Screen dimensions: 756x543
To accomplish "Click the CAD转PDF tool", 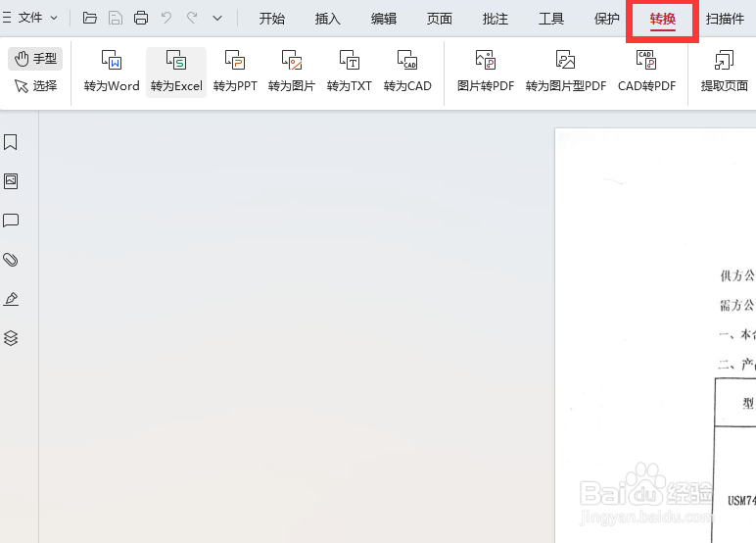I will click(x=646, y=72).
